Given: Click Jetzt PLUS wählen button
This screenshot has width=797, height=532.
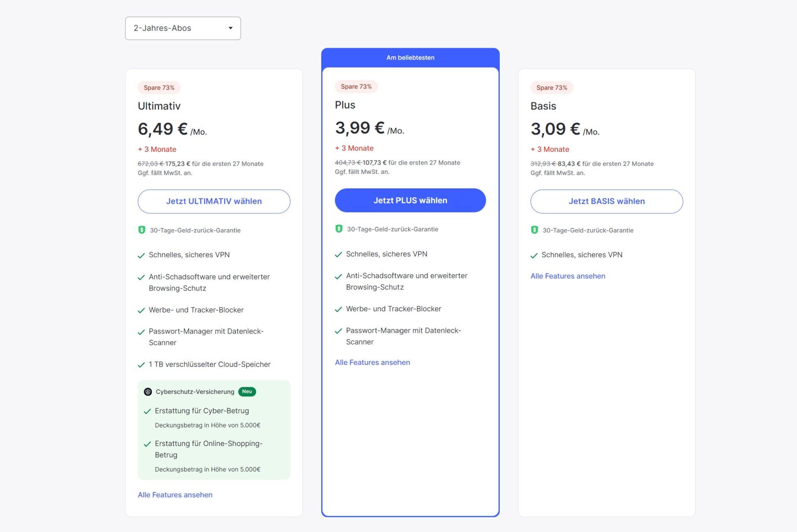Looking at the screenshot, I should [410, 200].
